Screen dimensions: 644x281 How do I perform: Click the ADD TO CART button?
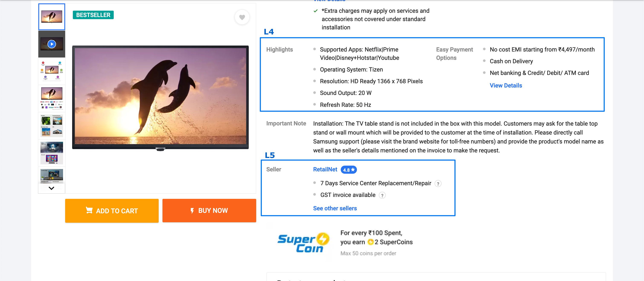112,211
